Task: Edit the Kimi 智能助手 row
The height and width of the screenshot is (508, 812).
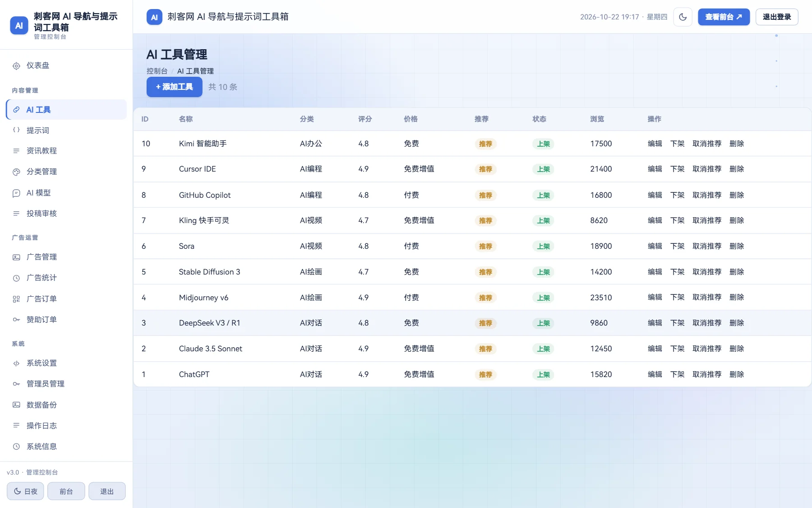Action: [x=655, y=144]
